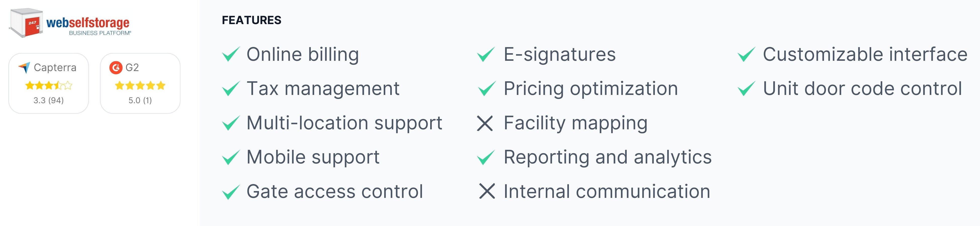Screen dimensions: 980x226
Task: Click the G2 red logo icon
Action: 116,68
